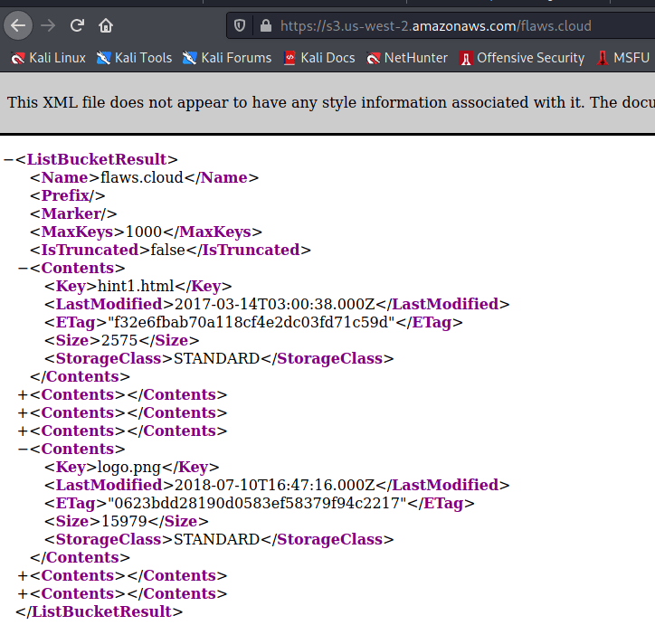Open the Kali Forums bookmark
The height and width of the screenshot is (644, 655).
(227, 58)
